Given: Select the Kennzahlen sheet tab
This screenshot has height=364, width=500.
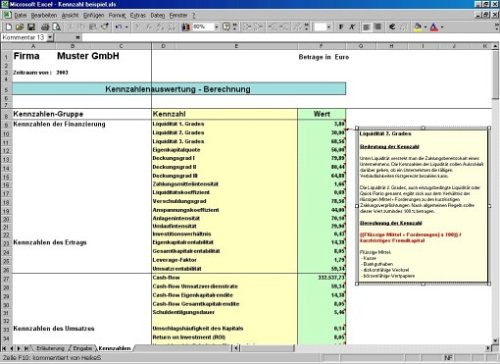Looking at the screenshot, I should click(114, 348).
